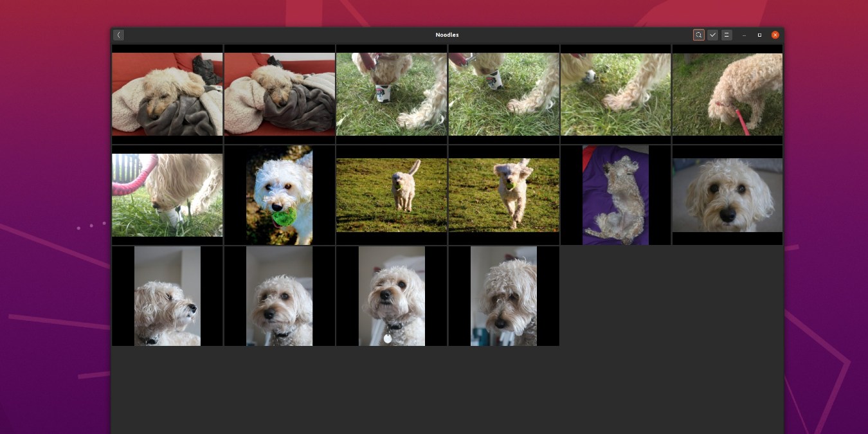Screen dimensions: 868x434
Task: Activate the search magnifier icon
Action: (x=699, y=35)
